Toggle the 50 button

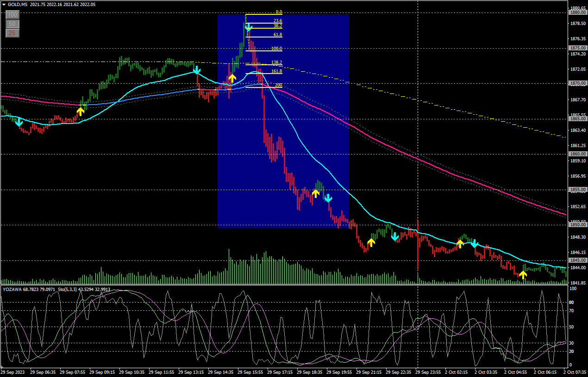pos(13,24)
